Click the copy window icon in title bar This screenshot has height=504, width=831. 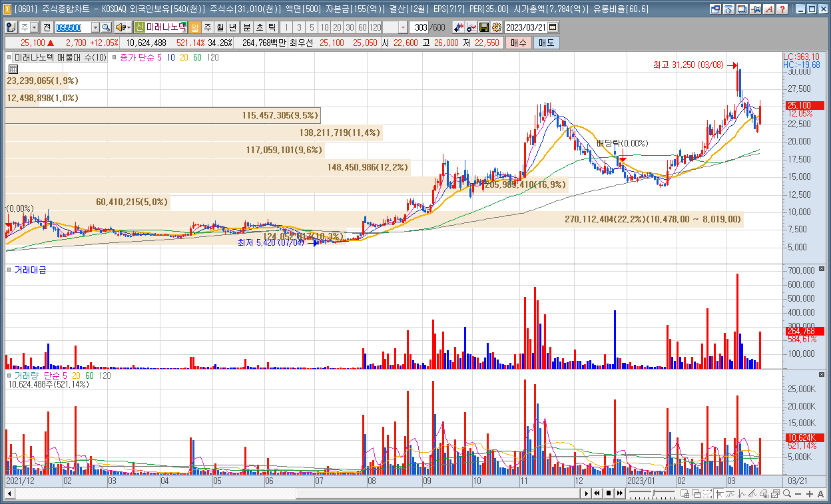tap(742, 9)
